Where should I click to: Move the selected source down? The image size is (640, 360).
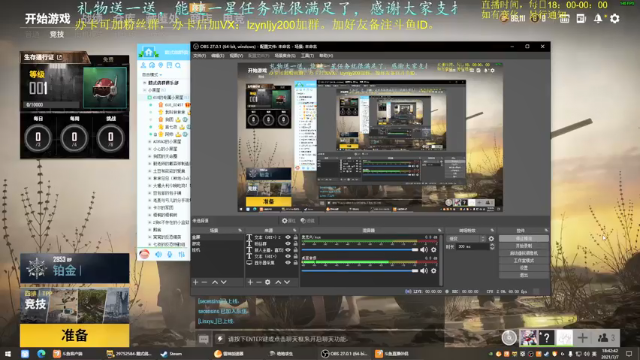point(287,282)
